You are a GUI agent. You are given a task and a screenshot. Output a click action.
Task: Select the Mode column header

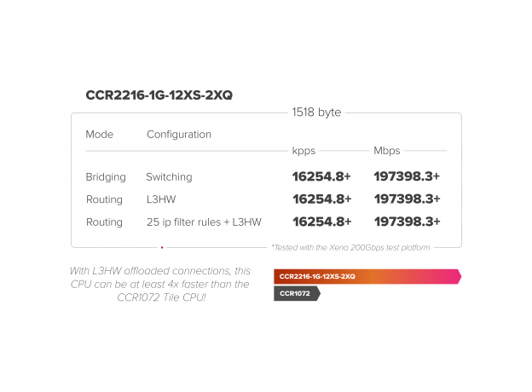[99, 135]
